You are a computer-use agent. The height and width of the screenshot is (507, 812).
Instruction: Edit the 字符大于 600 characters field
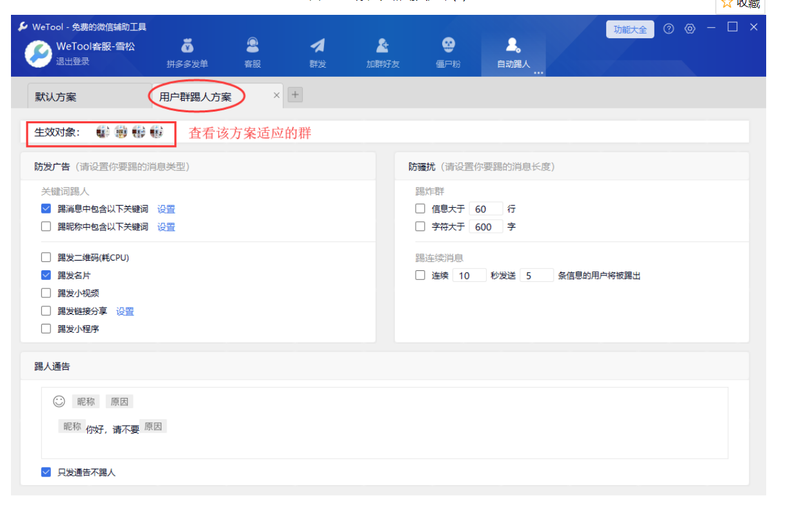click(x=486, y=227)
